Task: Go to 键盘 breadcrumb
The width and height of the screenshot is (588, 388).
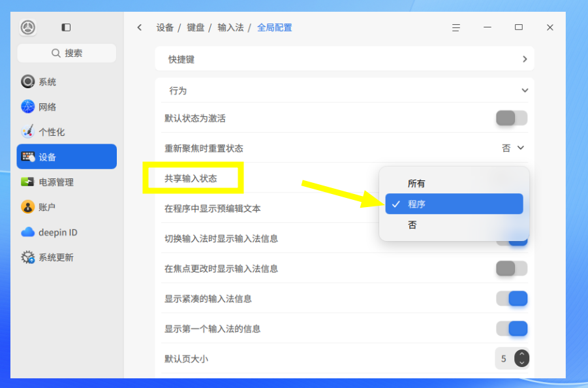Action: [196, 28]
